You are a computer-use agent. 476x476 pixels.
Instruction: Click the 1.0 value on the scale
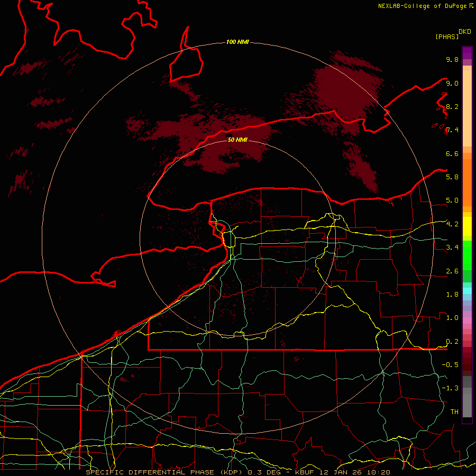coord(452,318)
